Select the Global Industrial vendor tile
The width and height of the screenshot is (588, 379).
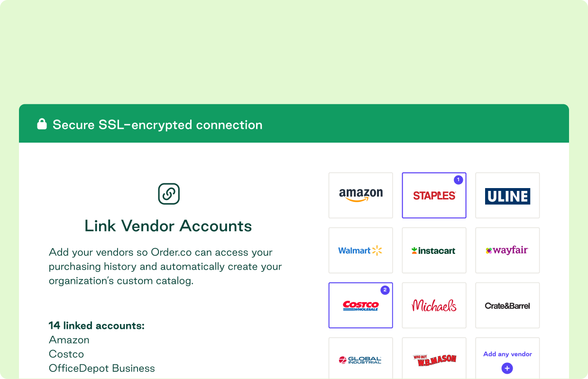pos(361,358)
